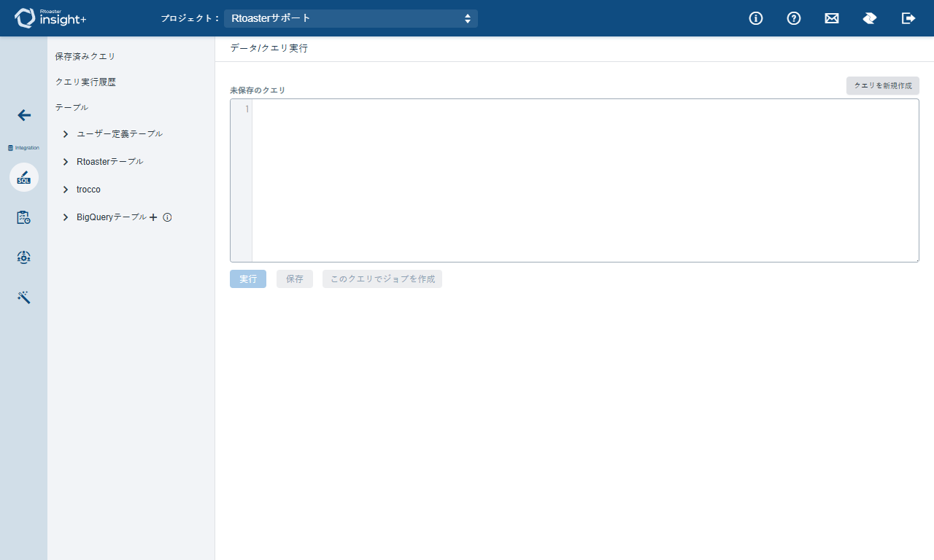Select the SQL query sidebar icon
Screen dimensions: 934x560
24,177
